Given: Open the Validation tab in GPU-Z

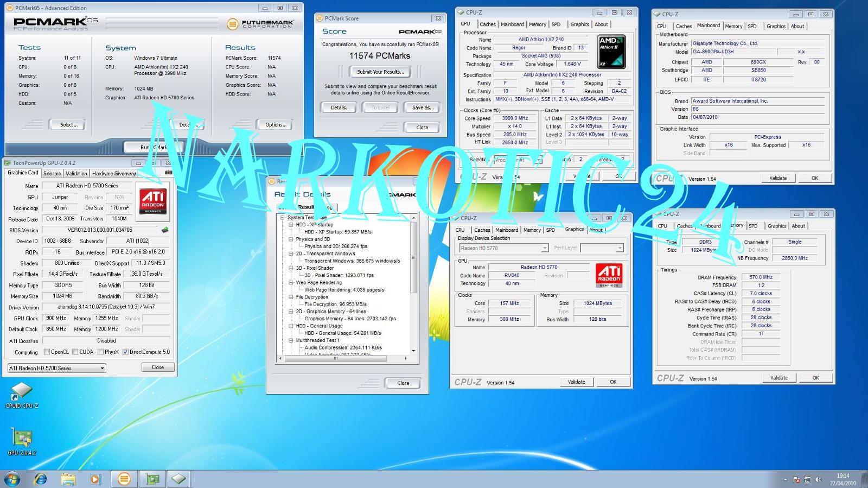Looking at the screenshot, I should point(76,174).
